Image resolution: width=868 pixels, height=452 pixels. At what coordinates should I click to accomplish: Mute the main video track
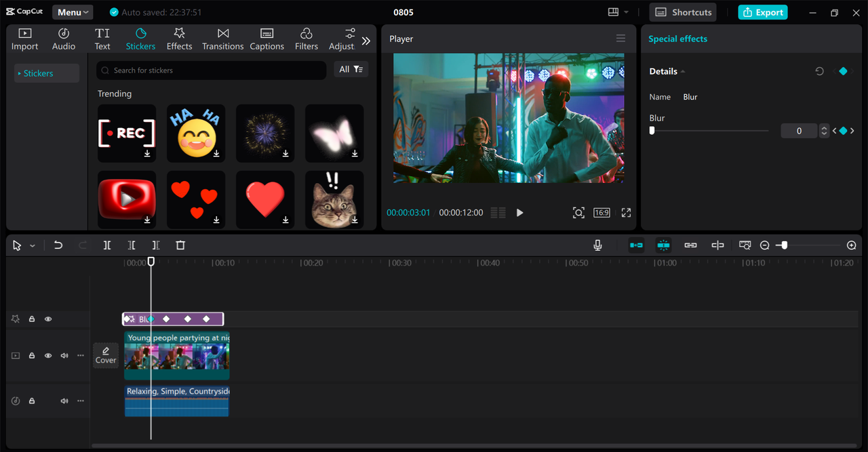tap(64, 356)
